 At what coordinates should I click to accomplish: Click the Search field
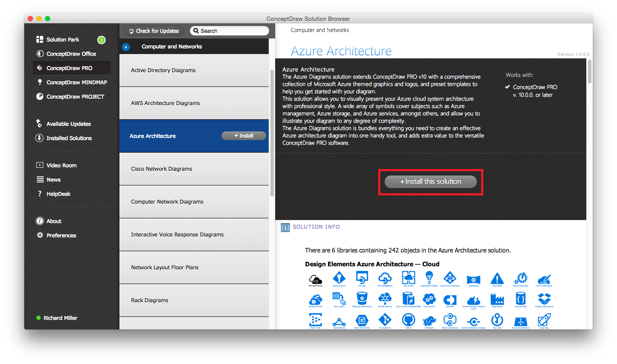(229, 31)
